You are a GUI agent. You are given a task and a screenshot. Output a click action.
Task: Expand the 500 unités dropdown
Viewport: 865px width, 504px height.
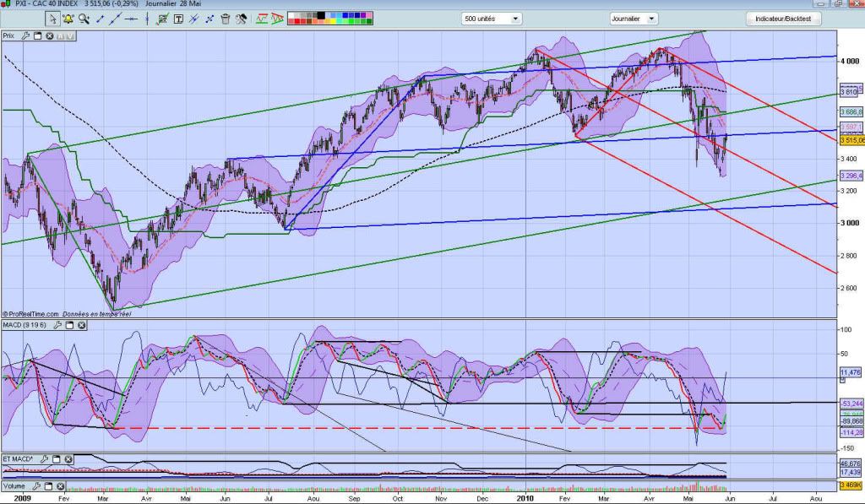(x=492, y=19)
